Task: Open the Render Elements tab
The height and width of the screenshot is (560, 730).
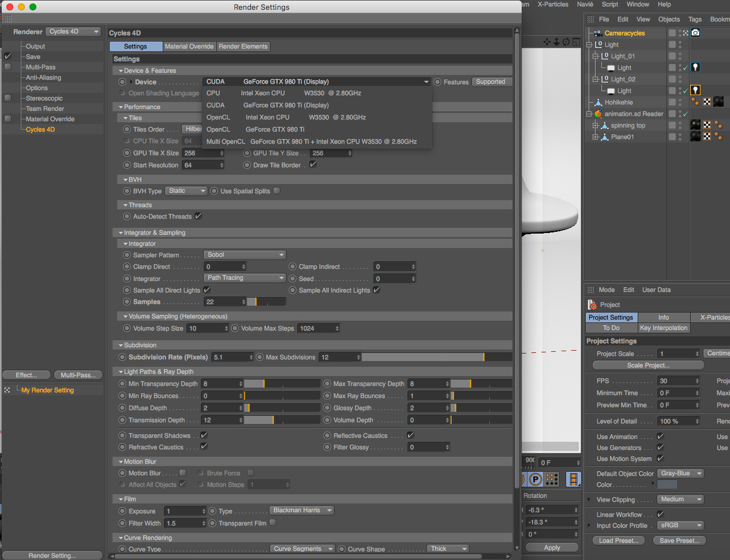Action: [x=243, y=47]
